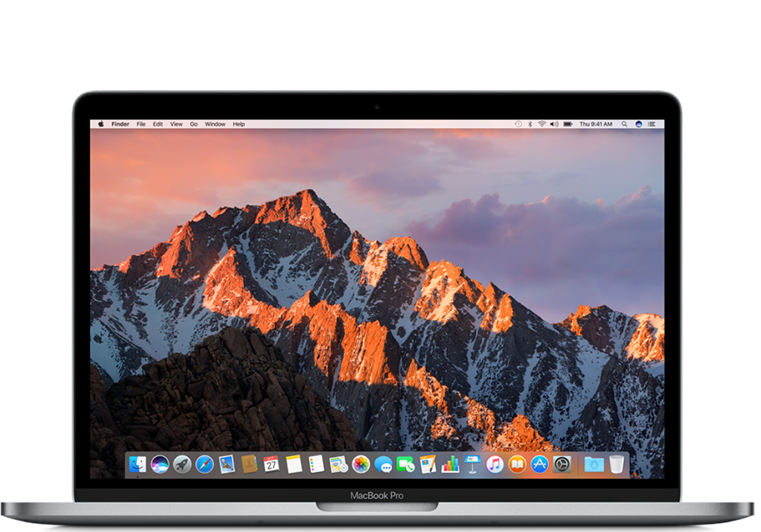Open Pages document app in Dock

(x=428, y=464)
